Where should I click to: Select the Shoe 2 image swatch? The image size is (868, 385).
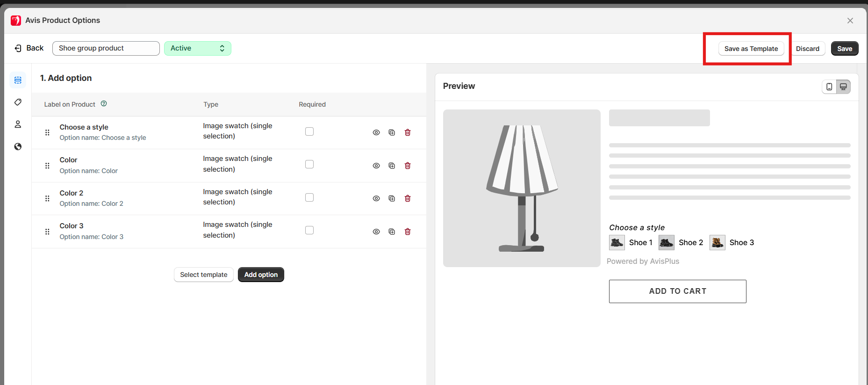(667, 242)
